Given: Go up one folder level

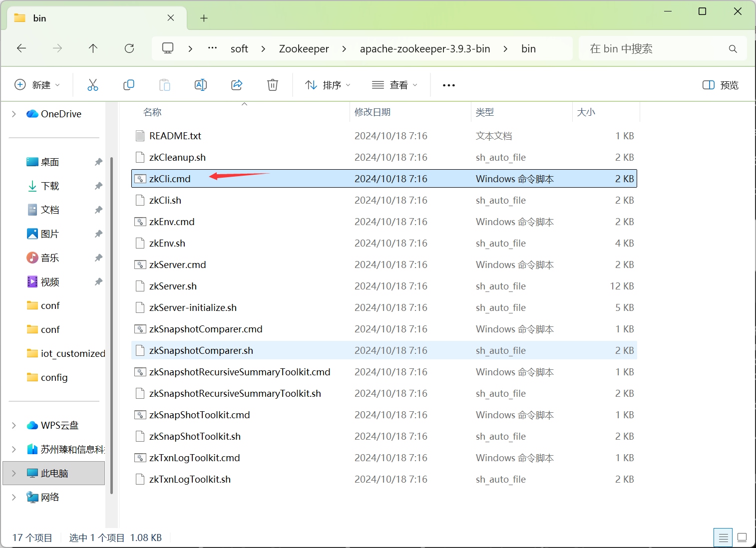Looking at the screenshot, I should [x=93, y=48].
